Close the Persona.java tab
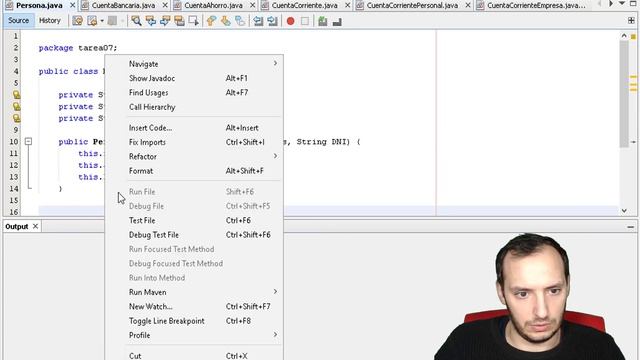The width and height of the screenshot is (640, 360). click(73, 5)
